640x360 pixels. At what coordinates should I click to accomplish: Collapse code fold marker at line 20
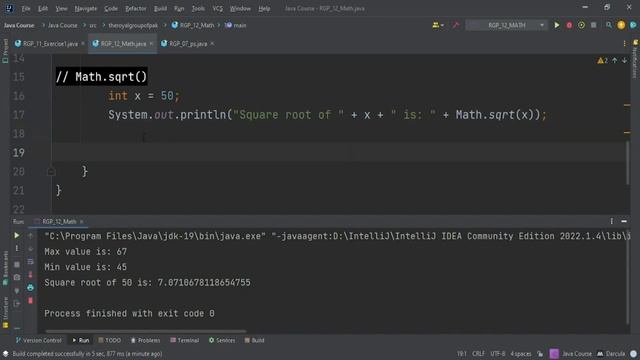(x=51, y=172)
